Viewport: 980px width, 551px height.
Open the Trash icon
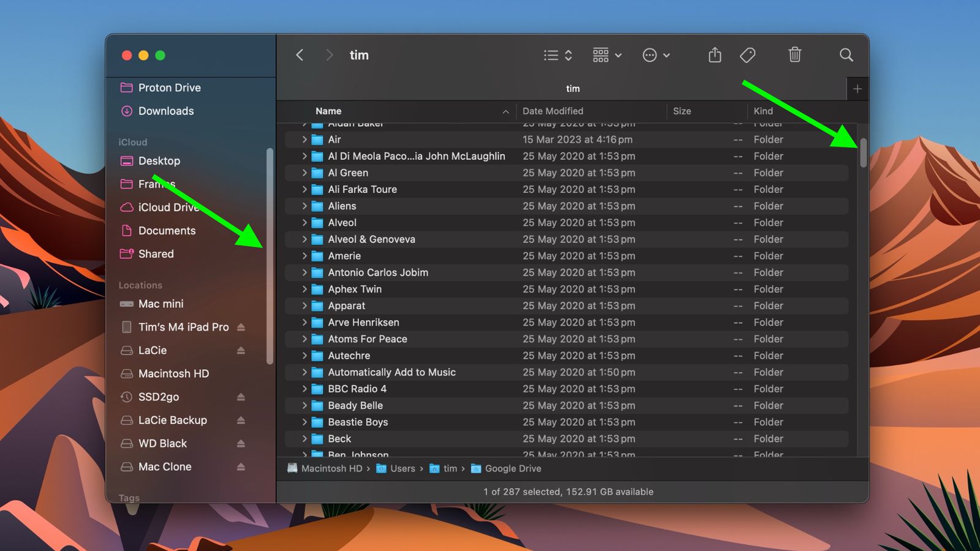[794, 55]
